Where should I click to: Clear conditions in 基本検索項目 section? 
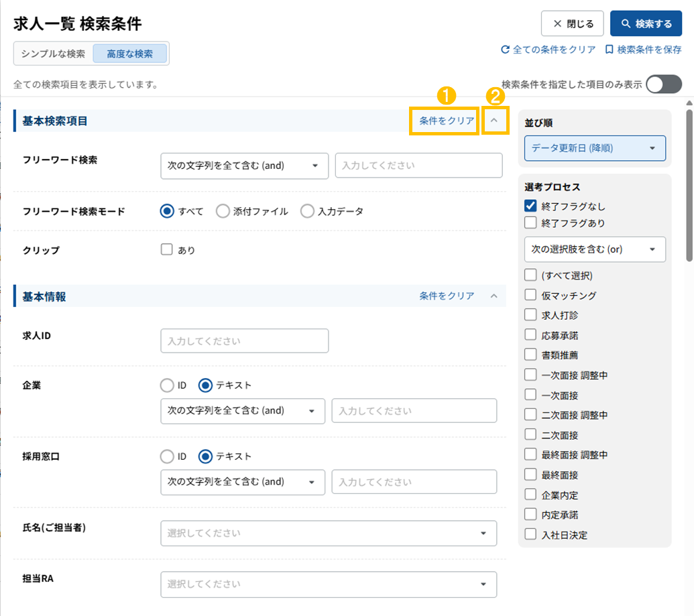(x=447, y=121)
